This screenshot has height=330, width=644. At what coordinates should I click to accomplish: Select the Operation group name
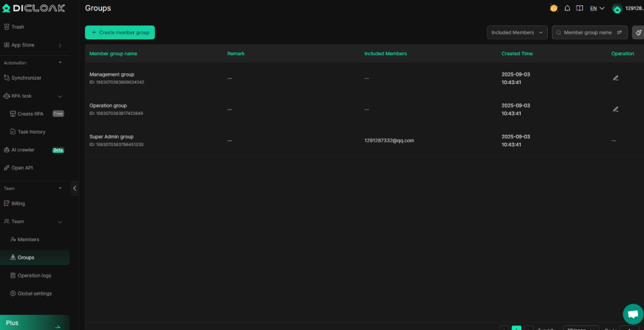(x=108, y=106)
